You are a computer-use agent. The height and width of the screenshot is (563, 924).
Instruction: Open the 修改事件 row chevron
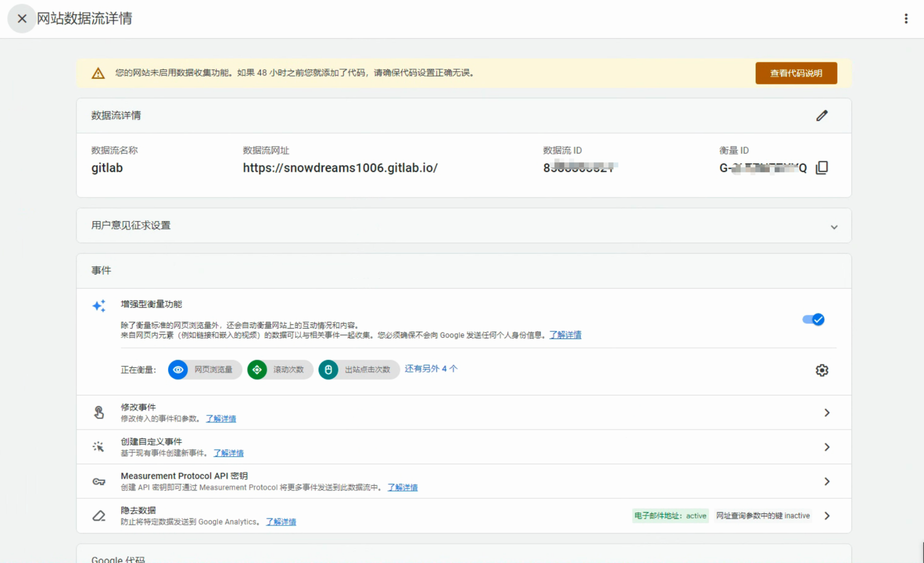click(x=827, y=412)
